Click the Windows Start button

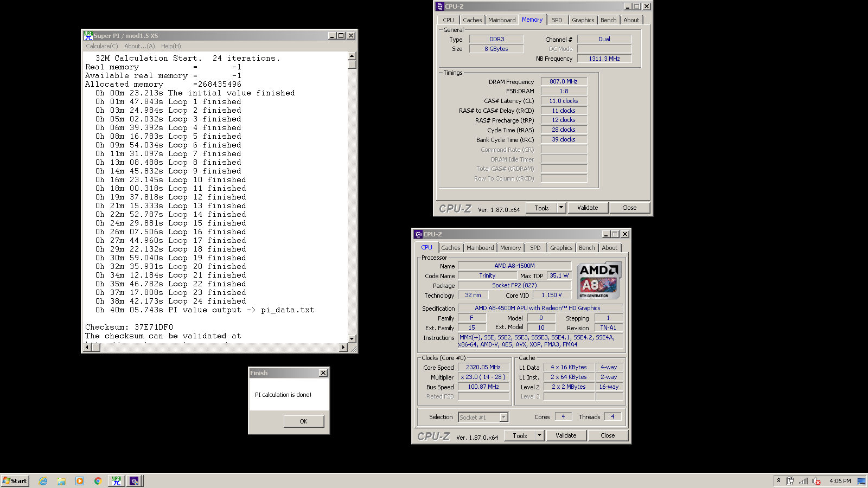pyautogui.click(x=15, y=481)
